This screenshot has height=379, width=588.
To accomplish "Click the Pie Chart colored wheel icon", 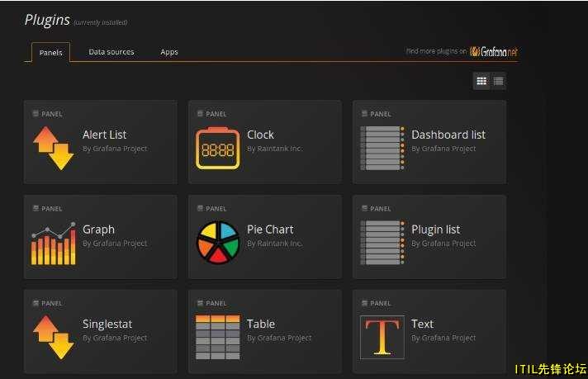I will click(218, 243).
